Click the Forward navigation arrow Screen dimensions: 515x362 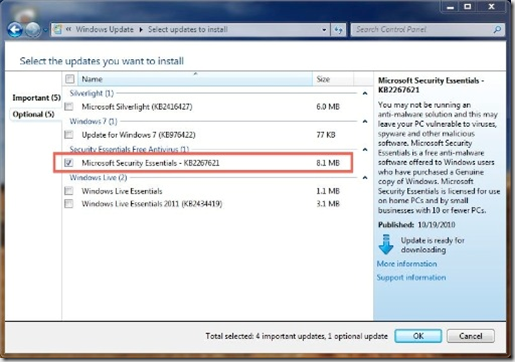click(33, 30)
